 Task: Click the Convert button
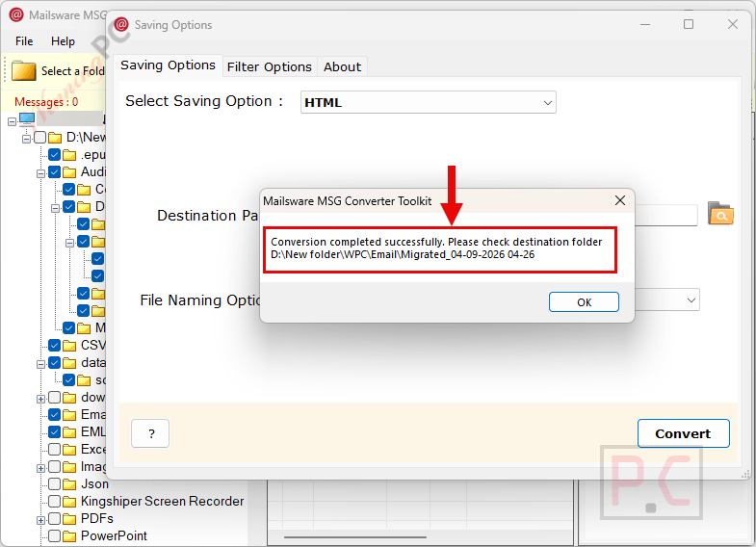point(683,433)
